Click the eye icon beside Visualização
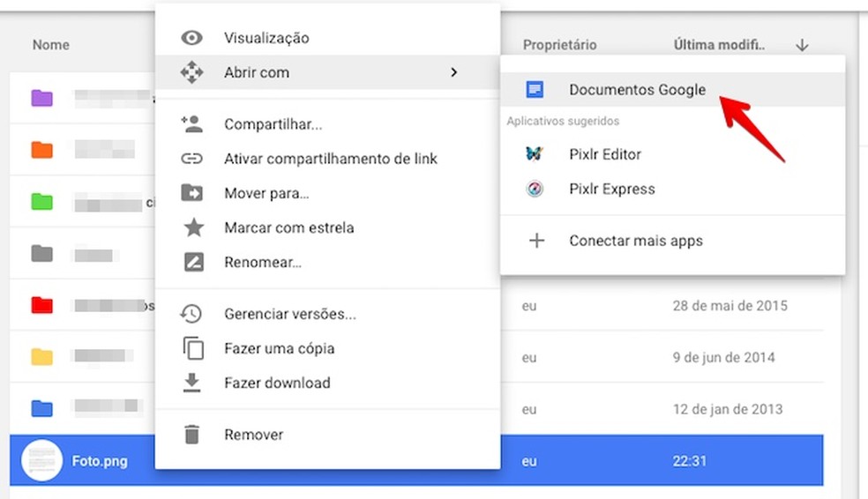868x499 pixels. (191, 38)
